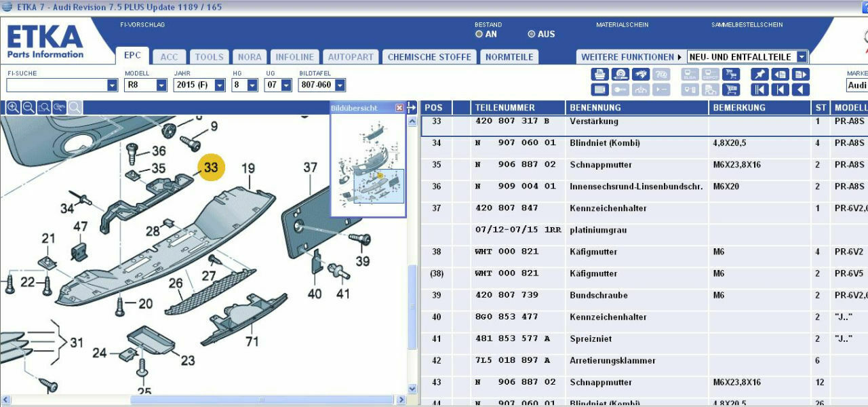Open the list view icon below the printer
The width and height of the screenshot is (868, 407).
pyautogui.click(x=599, y=90)
